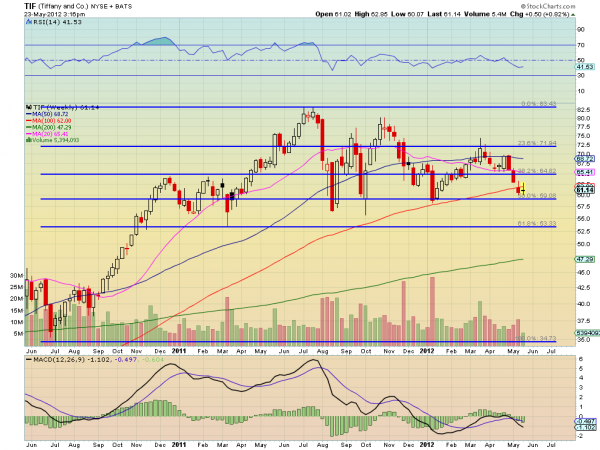Click the 65.41 pink price axis tag
The image size is (600, 450).
click(x=585, y=173)
